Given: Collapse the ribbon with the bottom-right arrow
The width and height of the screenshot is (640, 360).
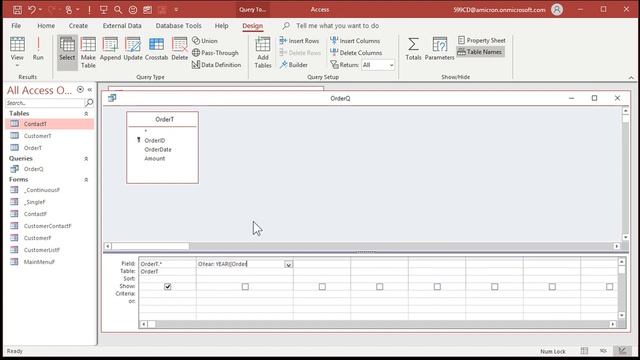Looking at the screenshot, I should 631,77.
